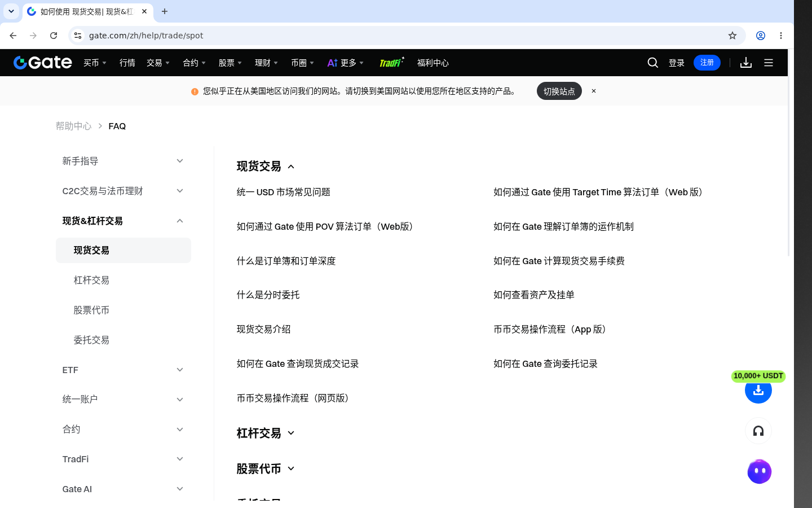Go back to previous page
Viewport: 812px width, 508px height.
[13, 36]
